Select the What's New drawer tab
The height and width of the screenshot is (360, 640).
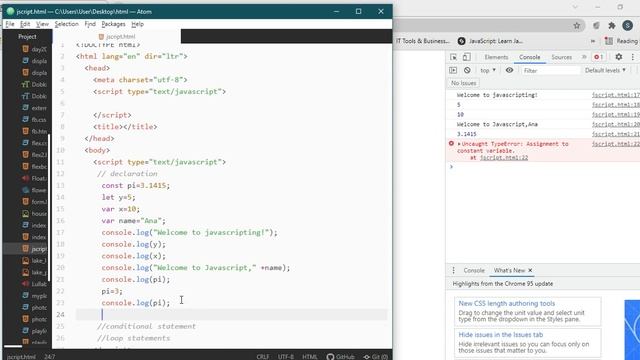click(x=509, y=270)
